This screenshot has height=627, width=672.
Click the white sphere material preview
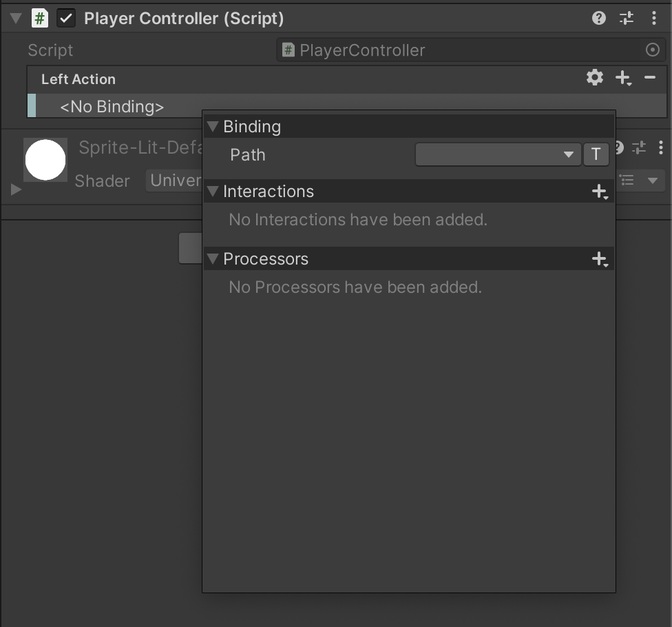(45, 160)
